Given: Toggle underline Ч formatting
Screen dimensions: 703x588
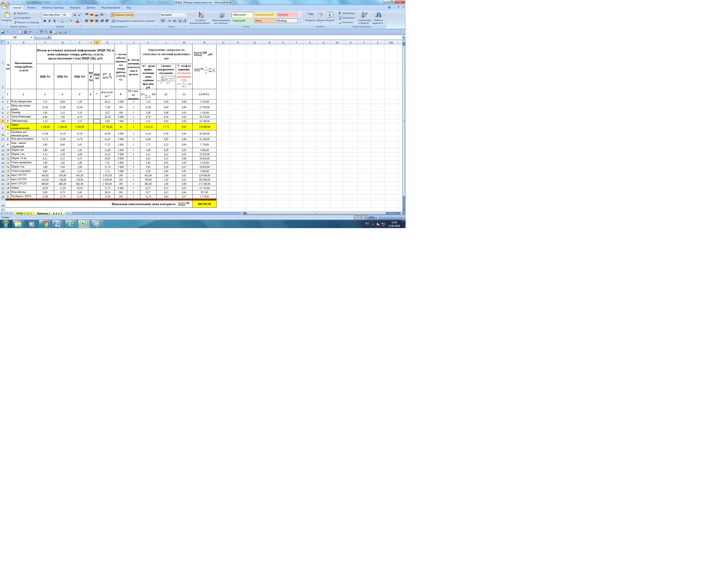Looking at the screenshot, I should (x=54, y=21).
